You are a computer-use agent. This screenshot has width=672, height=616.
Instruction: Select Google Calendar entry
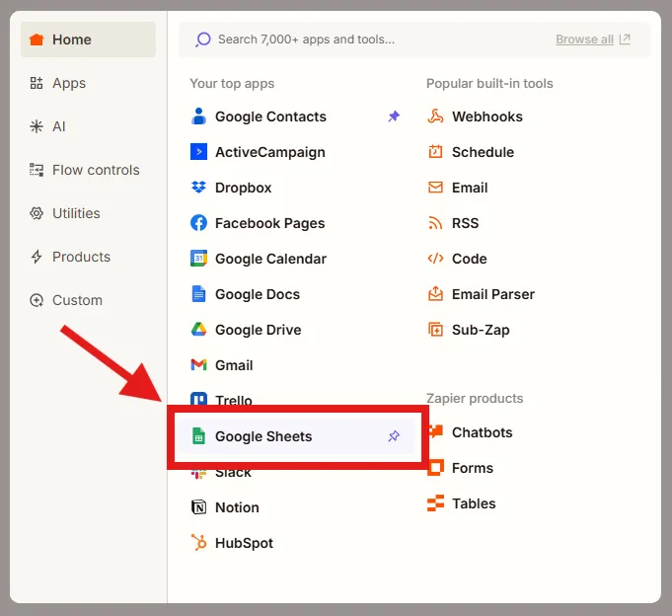pyautogui.click(x=270, y=259)
